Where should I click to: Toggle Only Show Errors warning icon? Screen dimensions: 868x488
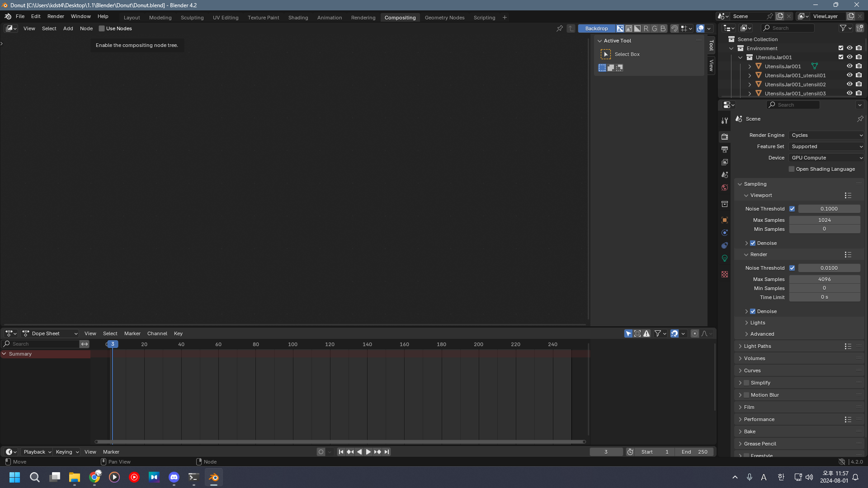tap(646, 333)
